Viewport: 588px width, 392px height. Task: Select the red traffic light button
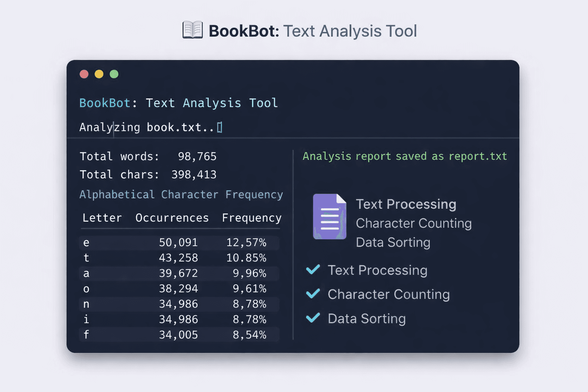click(84, 74)
